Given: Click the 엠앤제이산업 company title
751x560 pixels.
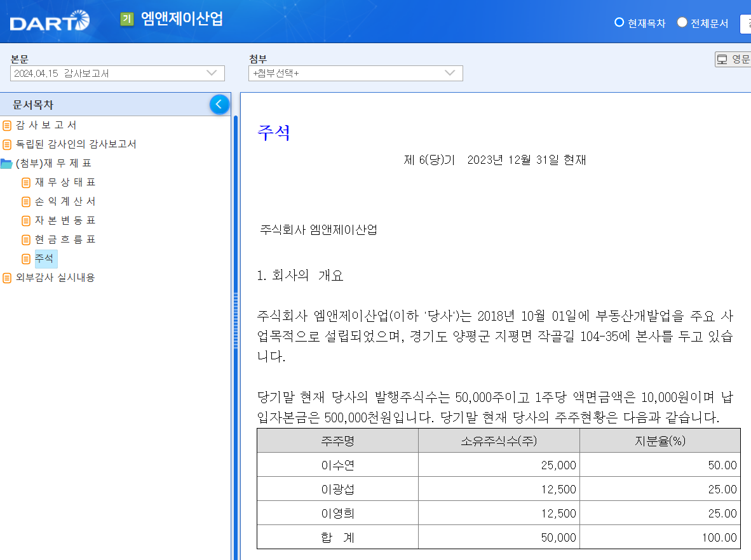Looking at the screenshot, I should click(182, 18).
